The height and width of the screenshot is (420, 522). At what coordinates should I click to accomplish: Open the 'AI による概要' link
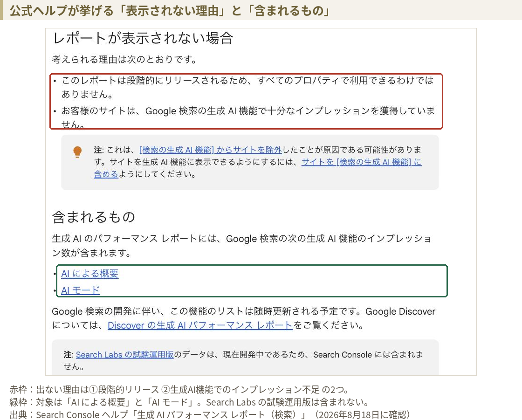(x=90, y=274)
